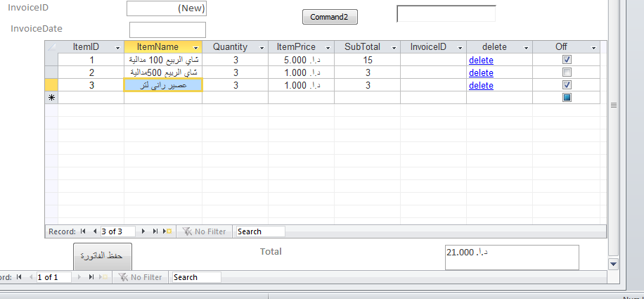Click the InvoiceDate input field

(167, 30)
